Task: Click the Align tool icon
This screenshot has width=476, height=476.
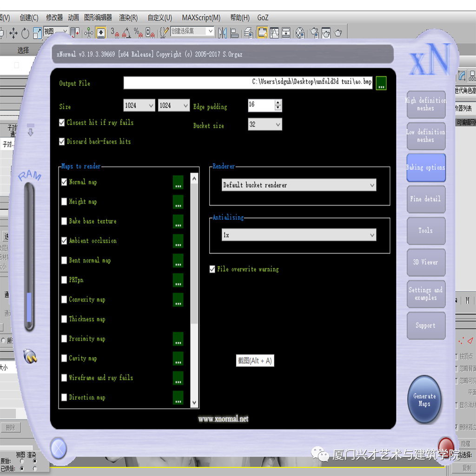Action: tap(234, 33)
